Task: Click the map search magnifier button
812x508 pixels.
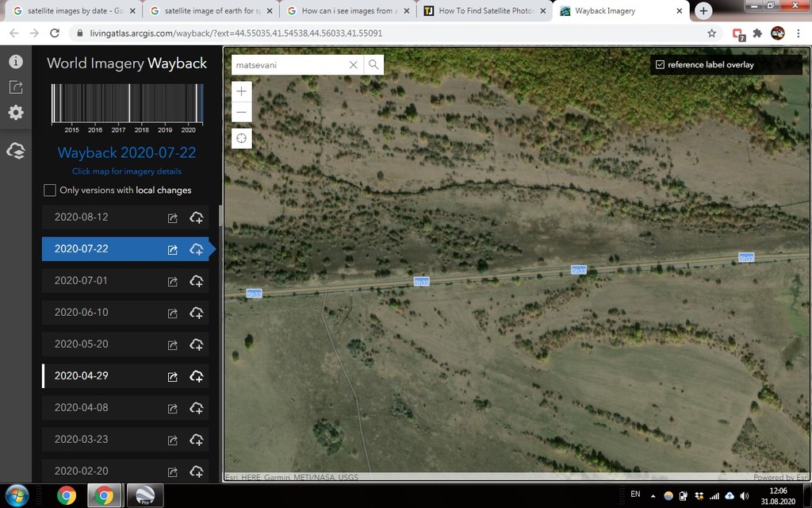Action: tap(373, 65)
